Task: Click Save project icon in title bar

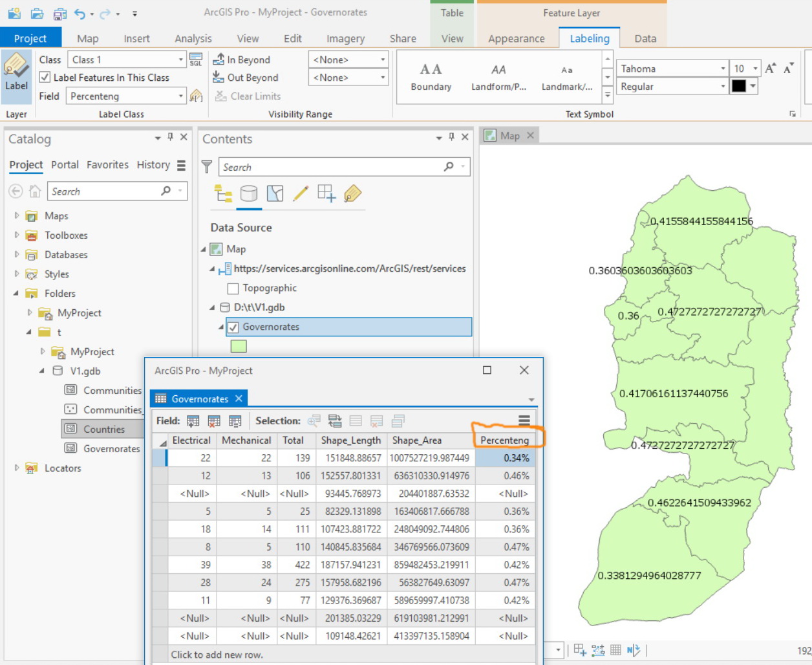Action: click(60, 13)
